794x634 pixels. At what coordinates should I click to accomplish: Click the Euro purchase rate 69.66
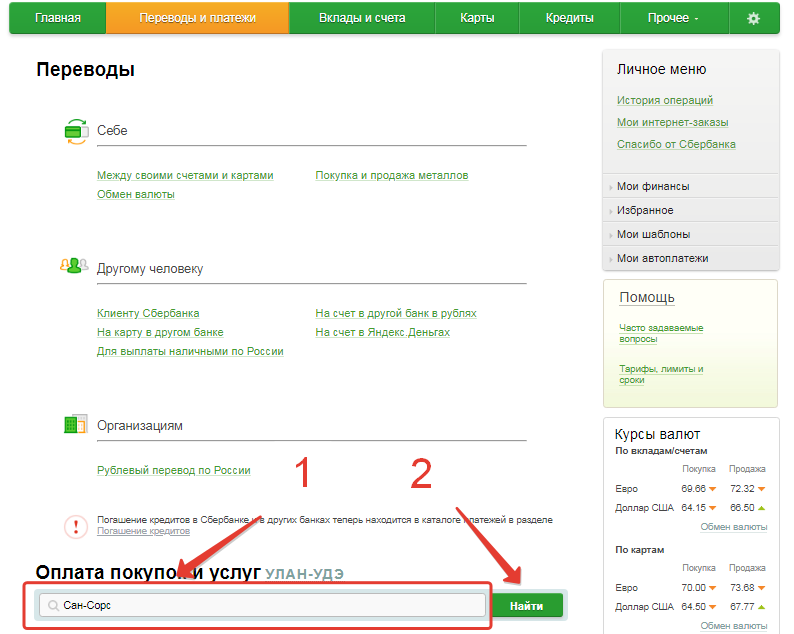click(x=693, y=489)
